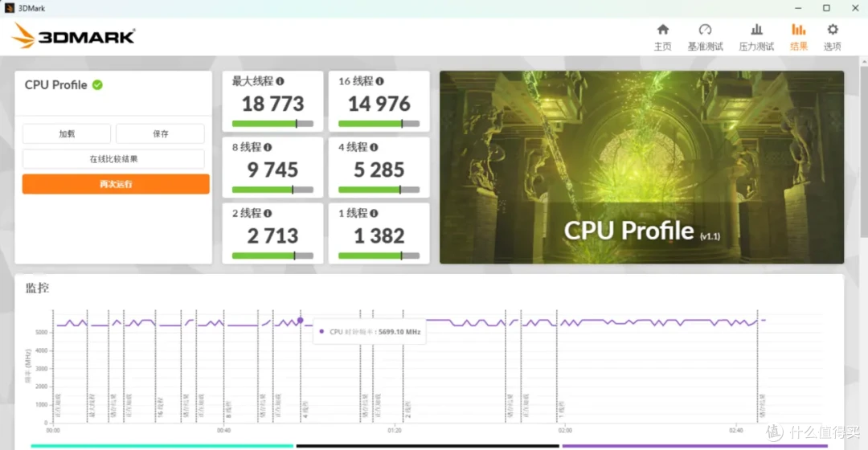Screen dimensions: 868x450
Task: Click the 监控 monitoring heading
Action: (x=37, y=288)
